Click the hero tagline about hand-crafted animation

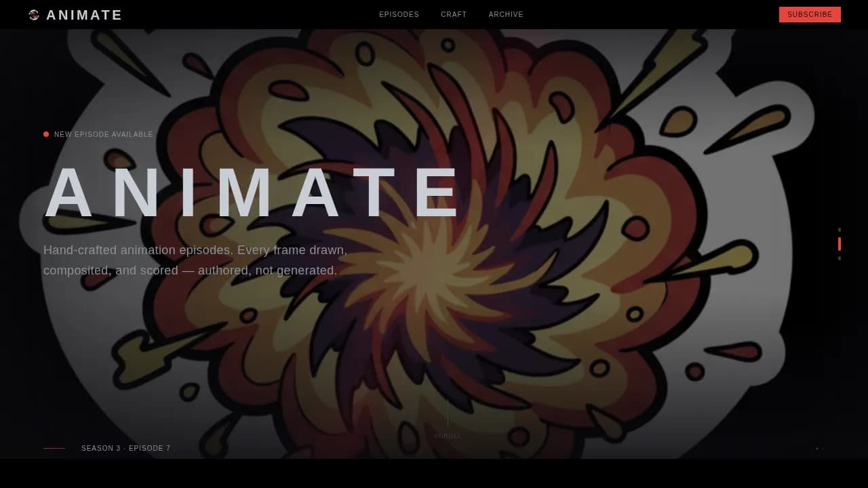pos(195,260)
